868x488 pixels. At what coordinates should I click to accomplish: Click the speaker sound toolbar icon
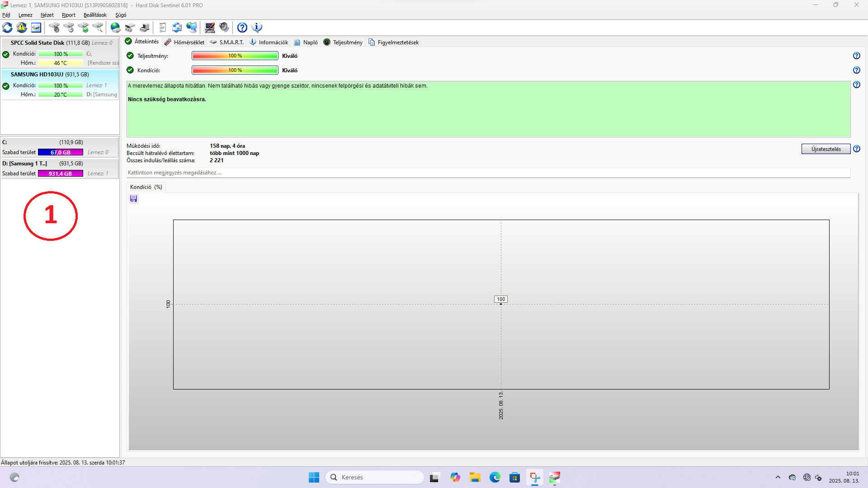click(x=224, y=28)
